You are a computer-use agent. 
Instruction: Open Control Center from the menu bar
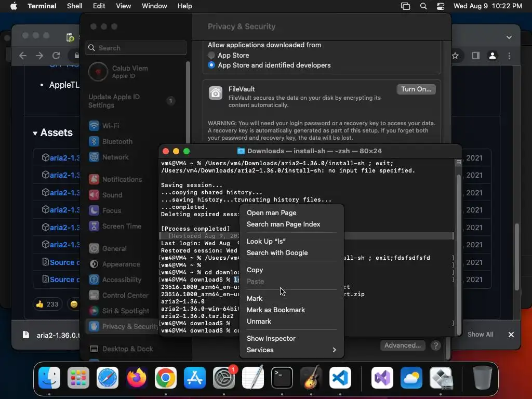(441, 6)
